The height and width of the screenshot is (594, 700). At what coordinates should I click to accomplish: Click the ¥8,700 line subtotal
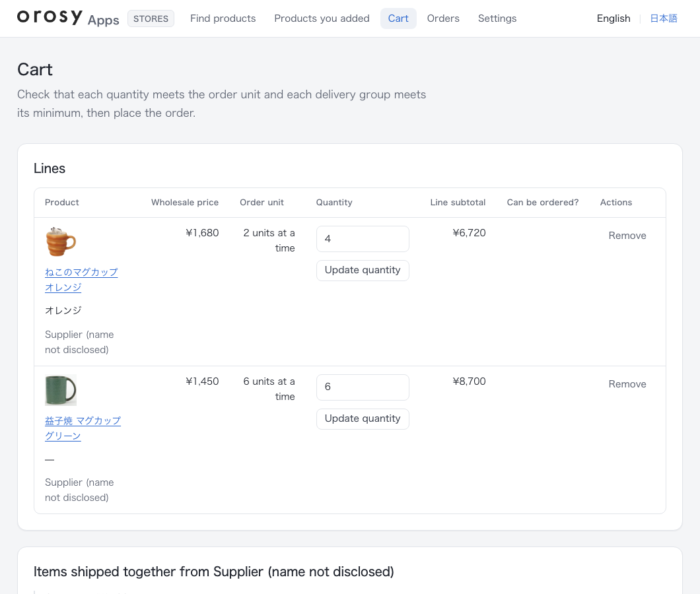469,381
